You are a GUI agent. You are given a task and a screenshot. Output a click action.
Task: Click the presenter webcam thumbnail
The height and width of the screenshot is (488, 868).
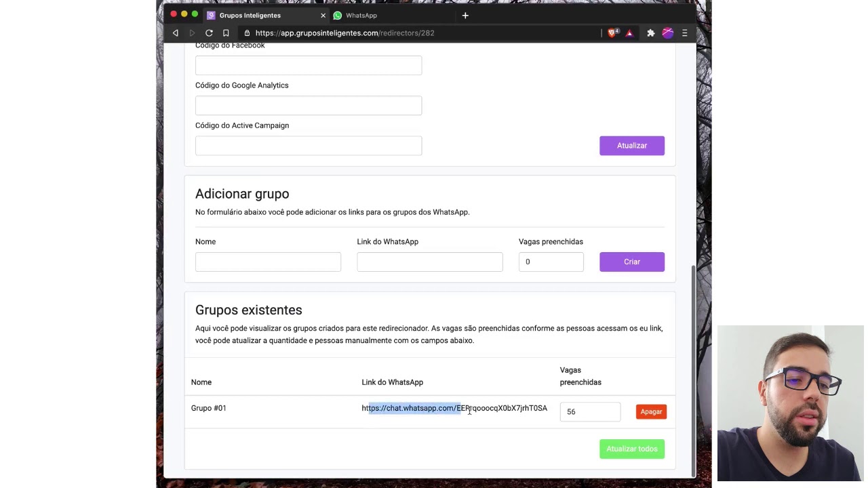[790, 404]
